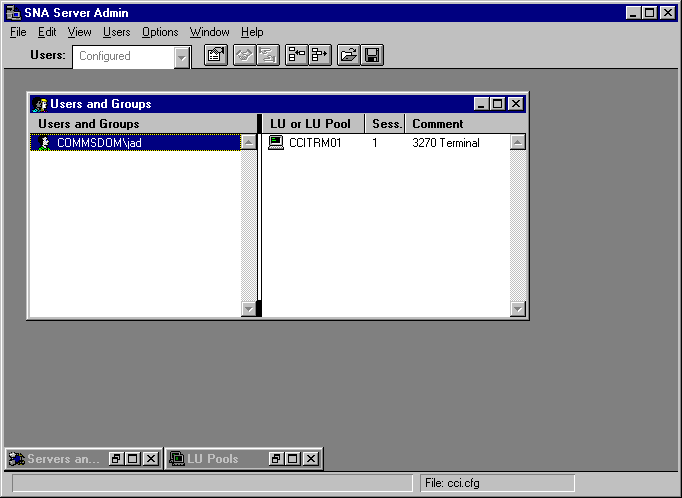Restore the minimized Servers window
This screenshot has height=498, width=682.
tap(116, 459)
